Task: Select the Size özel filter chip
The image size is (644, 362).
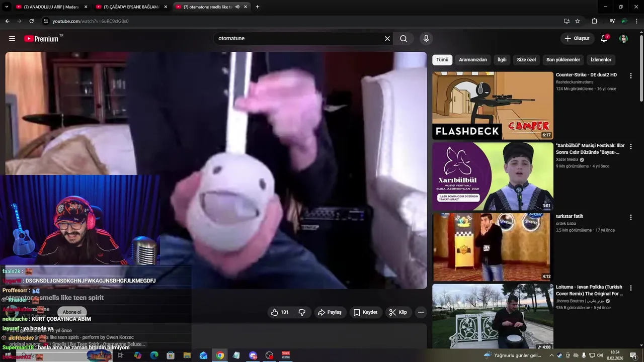Action: (526, 60)
